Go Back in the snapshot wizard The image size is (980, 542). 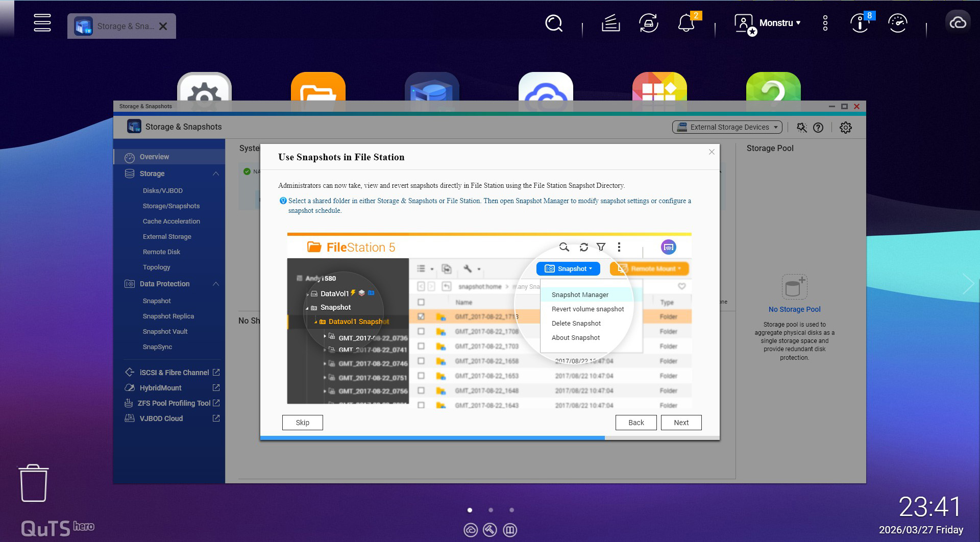pos(635,423)
